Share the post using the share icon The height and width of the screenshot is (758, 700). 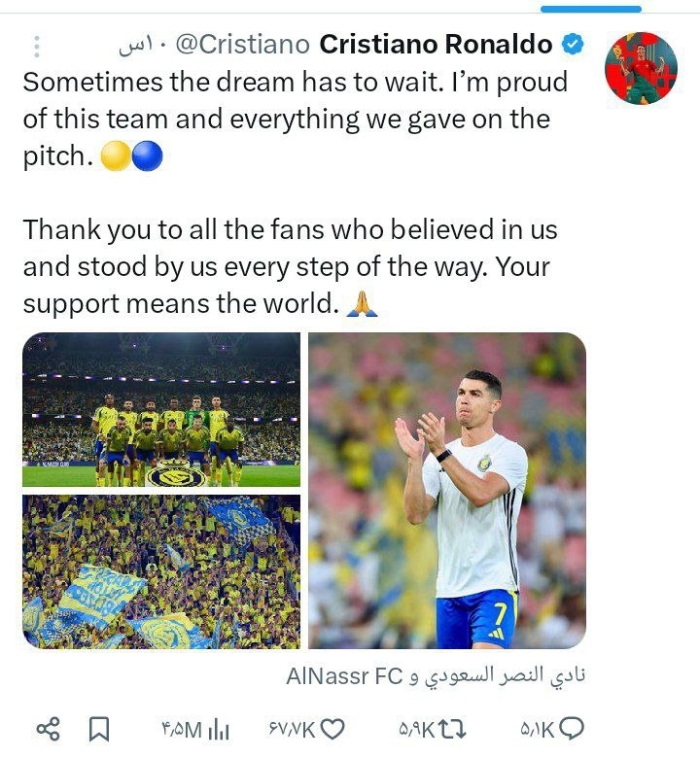click(x=48, y=728)
